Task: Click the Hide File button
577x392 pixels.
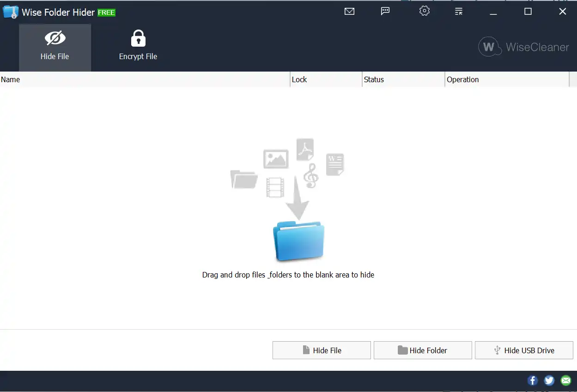Action: [x=322, y=350]
